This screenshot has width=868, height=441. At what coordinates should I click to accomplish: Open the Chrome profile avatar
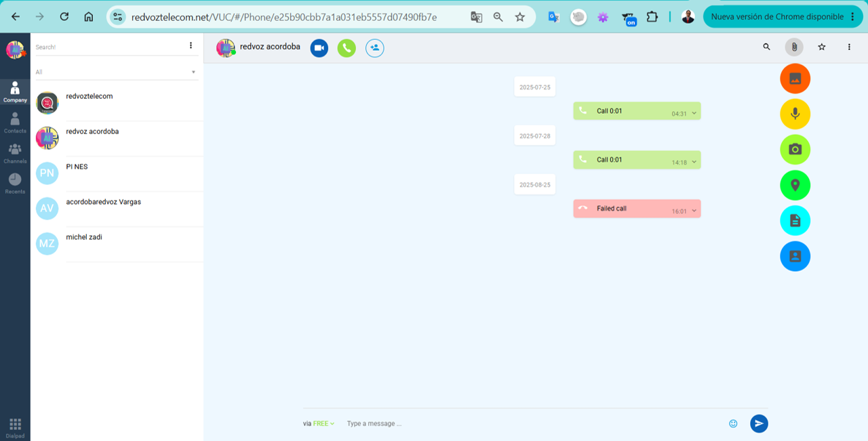pyautogui.click(x=688, y=17)
